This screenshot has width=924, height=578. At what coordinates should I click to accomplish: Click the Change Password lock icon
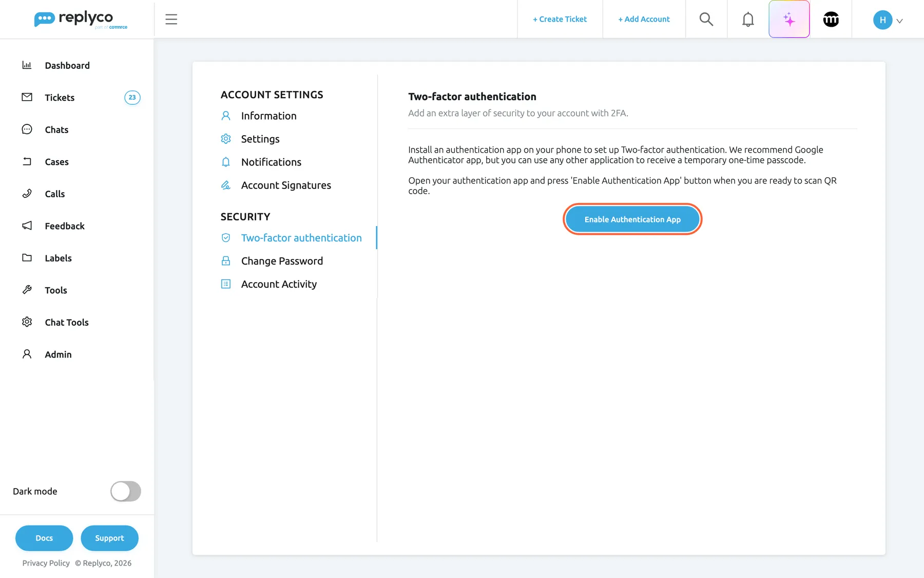pyautogui.click(x=226, y=261)
